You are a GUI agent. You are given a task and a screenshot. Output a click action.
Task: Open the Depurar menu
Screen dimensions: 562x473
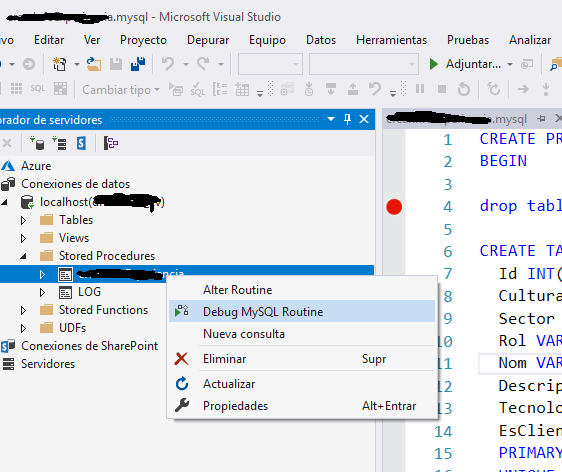(x=208, y=40)
